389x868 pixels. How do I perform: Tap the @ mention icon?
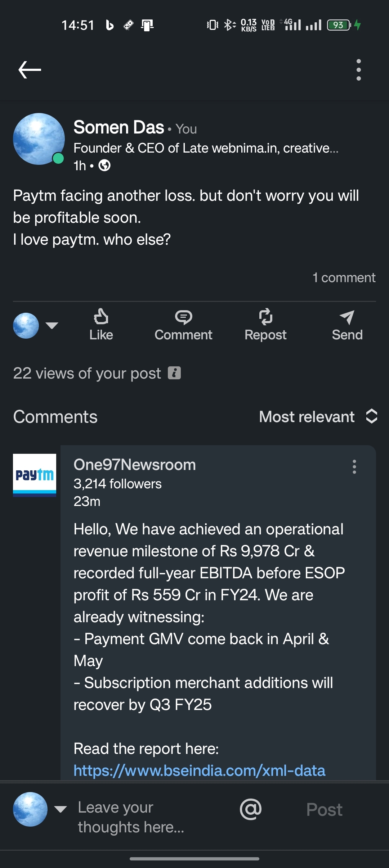point(251,809)
